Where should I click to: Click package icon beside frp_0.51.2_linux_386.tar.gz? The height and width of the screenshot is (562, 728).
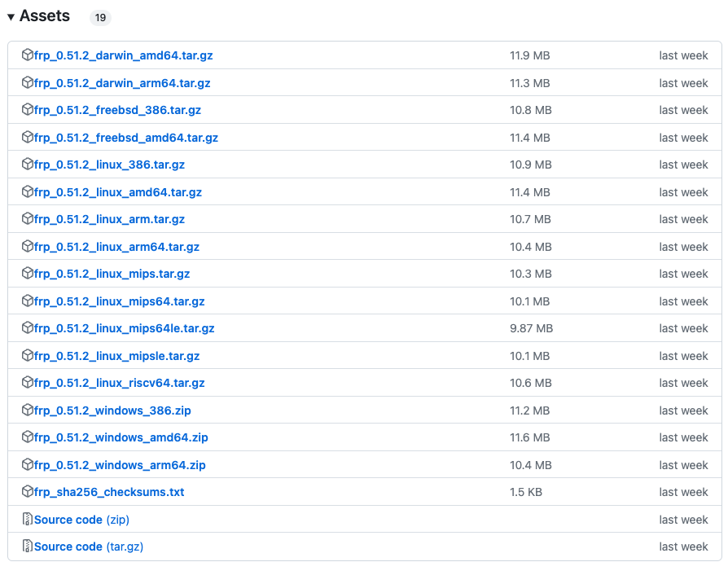(28, 165)
